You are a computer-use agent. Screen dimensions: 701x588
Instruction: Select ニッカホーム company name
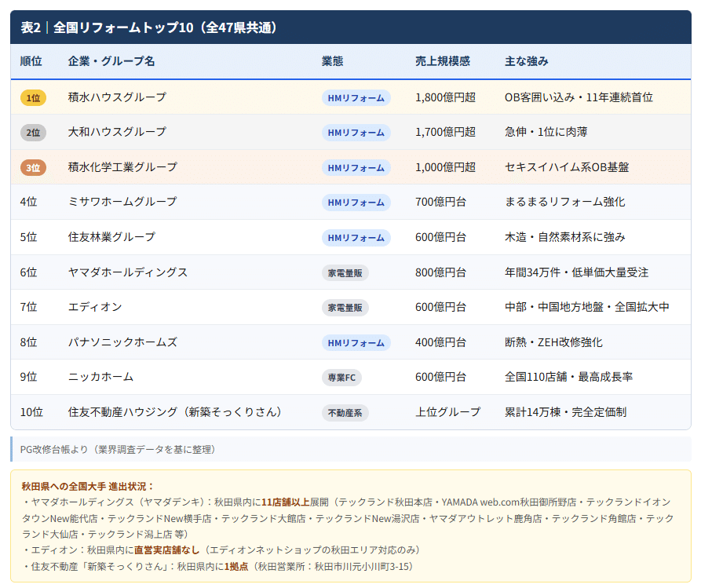pyautogui.click(x=100, y=377)
